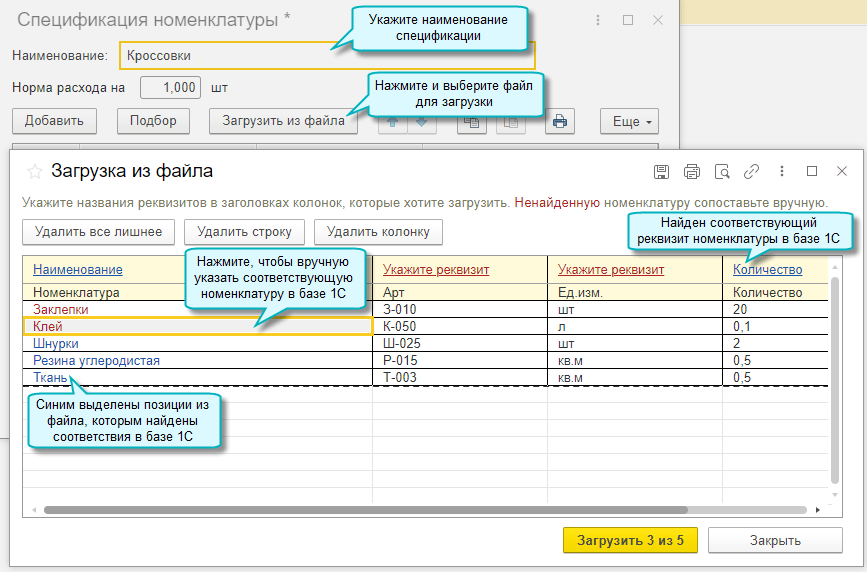Click the vertical scrollbar of the table
Screen dimensions: 867x572
(835, 382)
